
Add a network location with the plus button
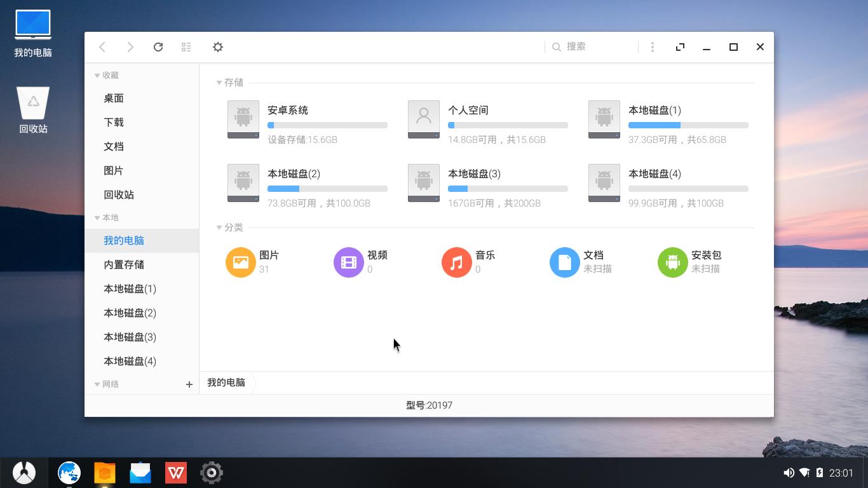coord(189,384)
